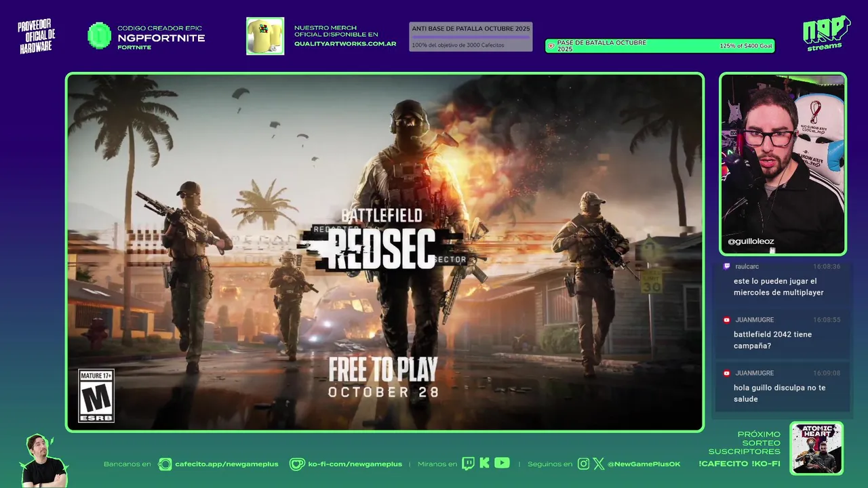Click the OCTOBER 28 date in the video
Screen dimensions: 868x488
(x=383, y=392)
